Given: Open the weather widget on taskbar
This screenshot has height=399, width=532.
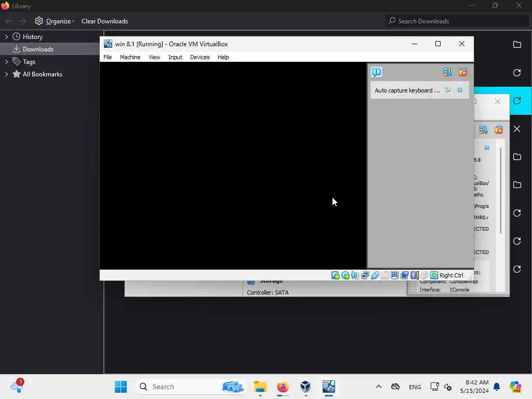Looking at the screenshot, I should tap(17, 386).
